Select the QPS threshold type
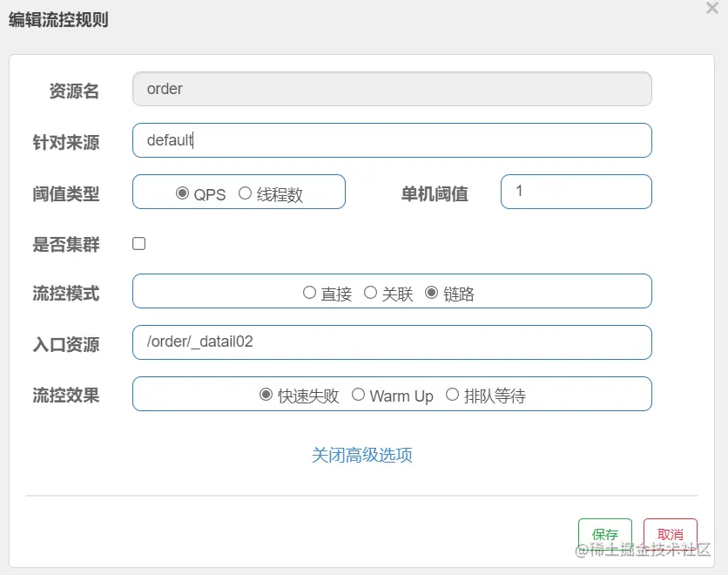 (x=183, y=193)
